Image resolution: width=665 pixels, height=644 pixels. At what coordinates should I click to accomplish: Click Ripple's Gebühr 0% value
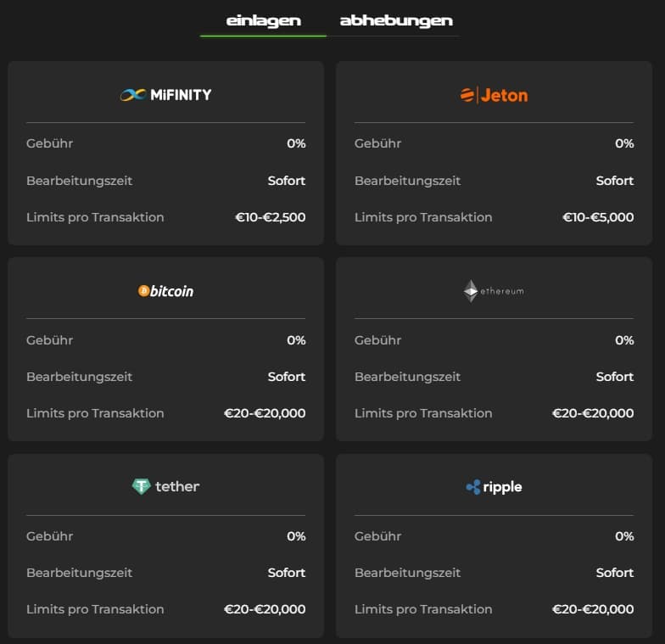point(624,536)
